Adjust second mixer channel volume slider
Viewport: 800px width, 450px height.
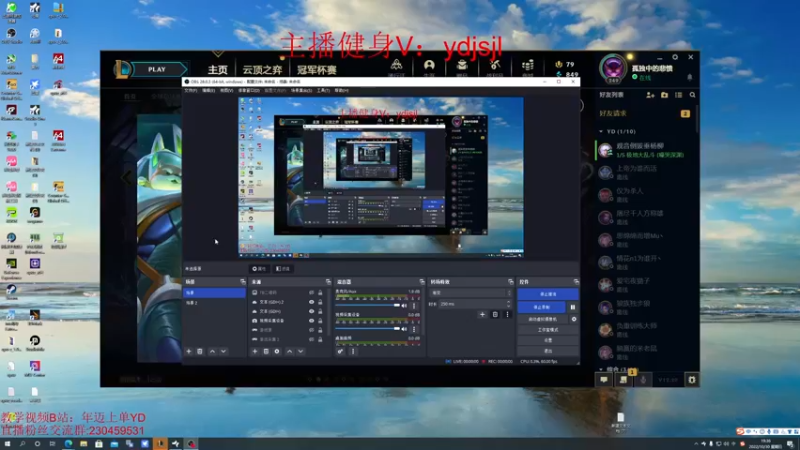point(367,329)
